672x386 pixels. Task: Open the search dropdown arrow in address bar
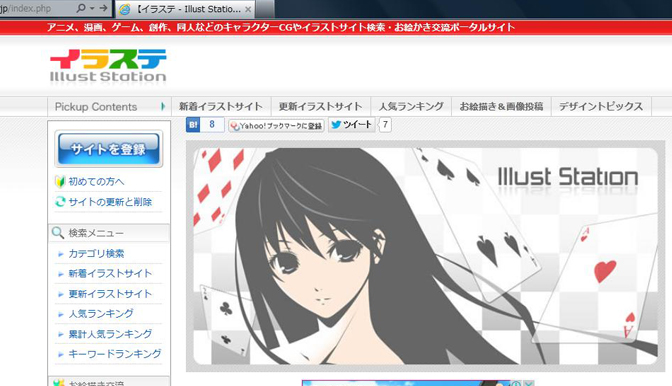(x=92, y=9)
